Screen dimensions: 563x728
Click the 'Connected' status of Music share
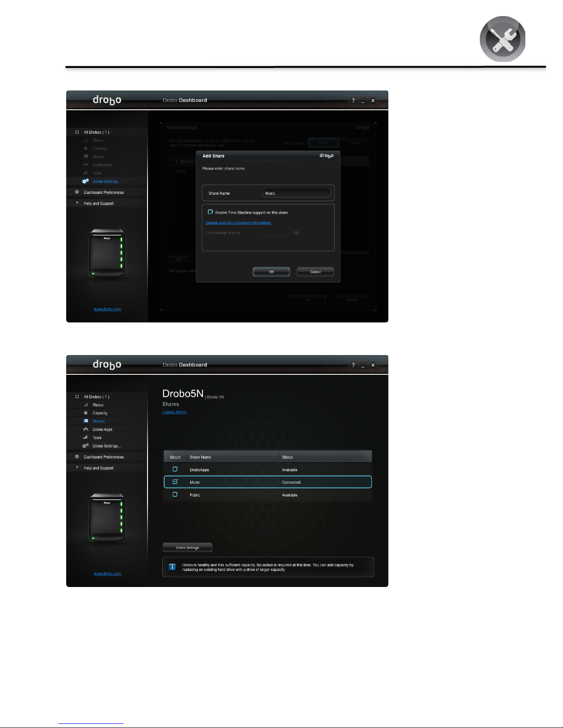click(291, 482)
